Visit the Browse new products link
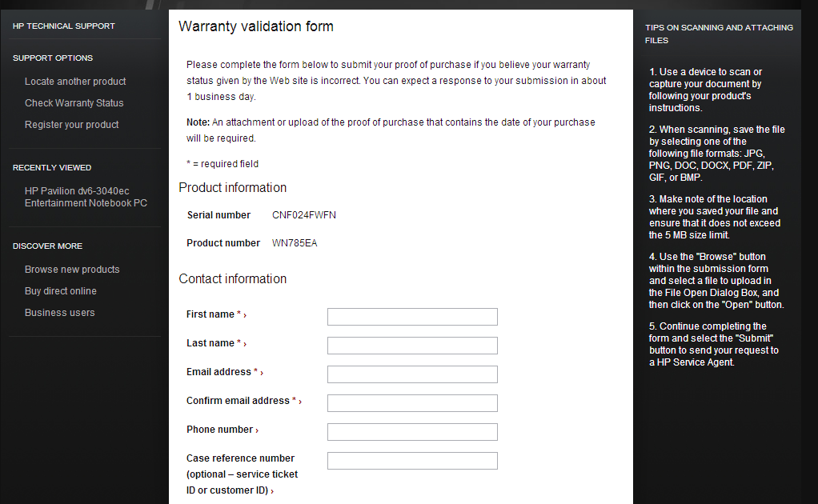Screen dimensions: 818x504 [72, 270]
